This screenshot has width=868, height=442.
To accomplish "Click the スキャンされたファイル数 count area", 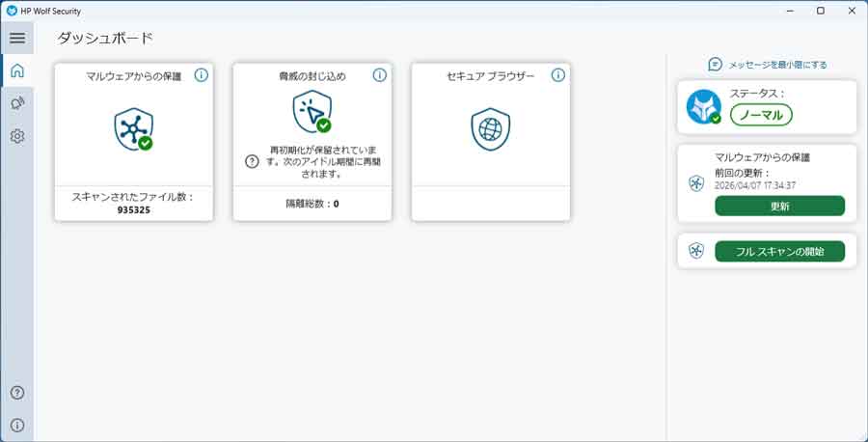I will point(133,203).
